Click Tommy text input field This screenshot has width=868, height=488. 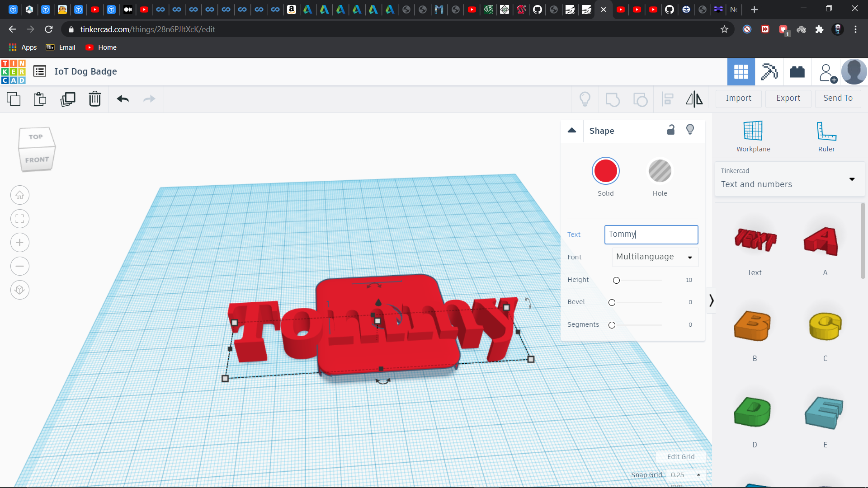point(651,234)
